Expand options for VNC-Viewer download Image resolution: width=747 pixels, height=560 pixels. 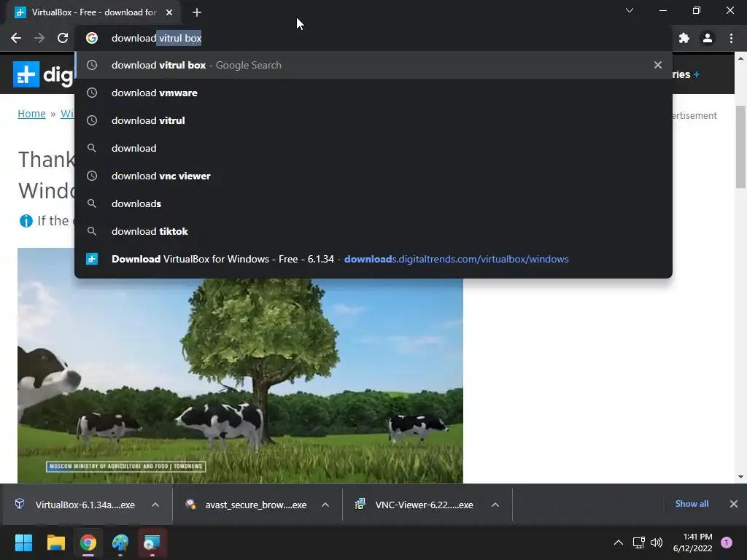point(495,505)
